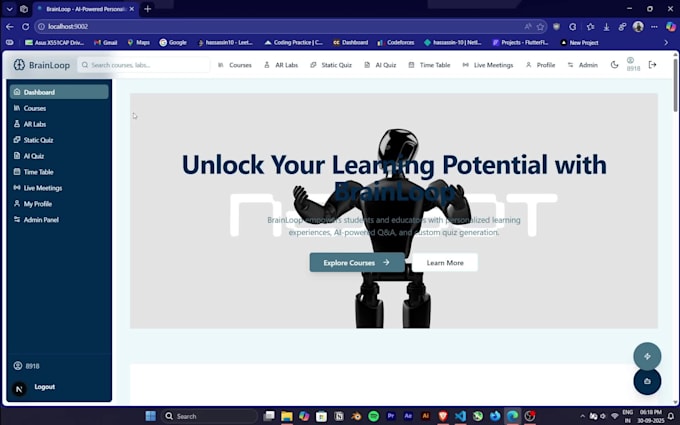This screenshot has width=680, height=425.
Task: Open the tab list dropdown chevron
Action: (9, 9)
